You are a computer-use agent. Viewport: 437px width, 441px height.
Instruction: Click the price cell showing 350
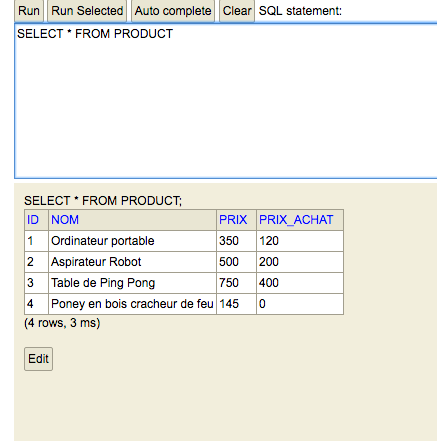pyautogui.click(x=236, y=241)
